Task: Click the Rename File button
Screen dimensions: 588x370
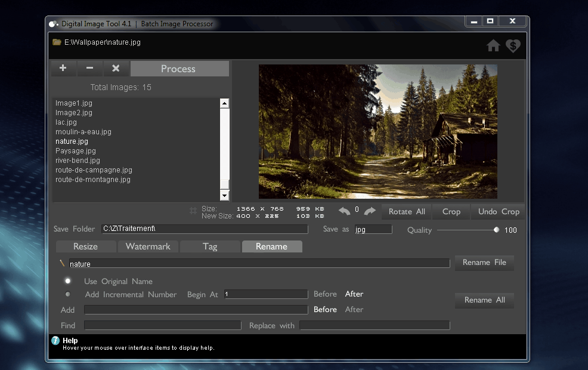Action: 484,263
